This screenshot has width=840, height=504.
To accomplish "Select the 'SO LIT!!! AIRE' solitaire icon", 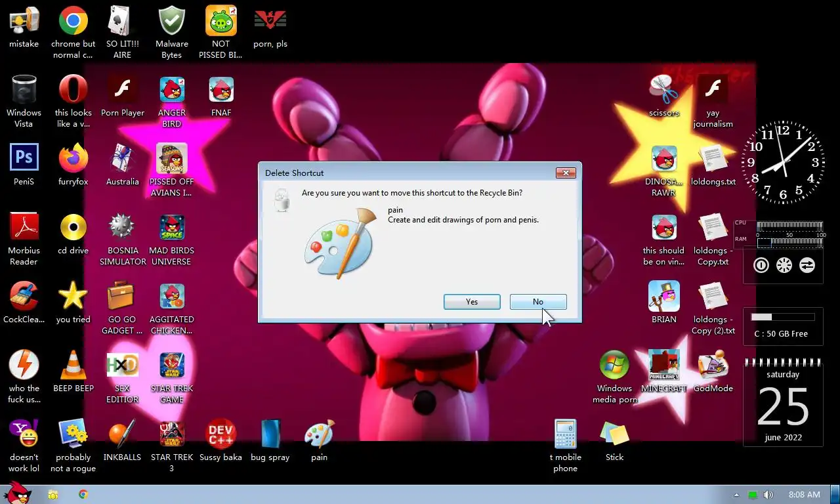I will pyautogui.click(x=123, y=33).
